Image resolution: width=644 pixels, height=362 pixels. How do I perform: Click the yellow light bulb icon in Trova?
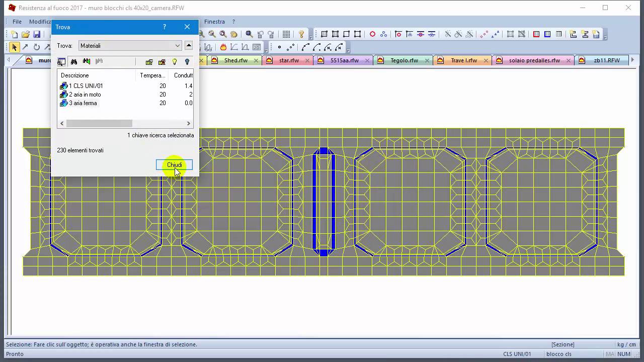coord(175,62)
